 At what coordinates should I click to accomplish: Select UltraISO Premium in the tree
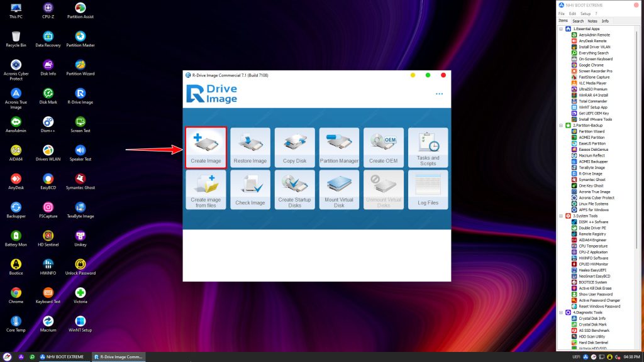[592, 89]
